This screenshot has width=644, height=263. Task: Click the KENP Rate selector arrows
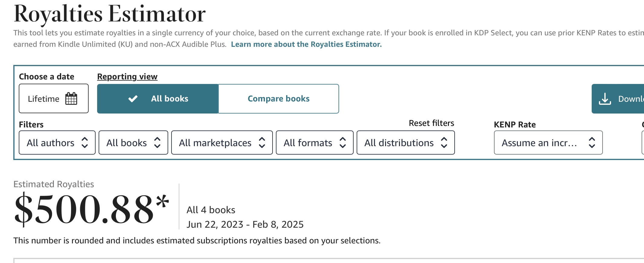(x=592, y=143)
